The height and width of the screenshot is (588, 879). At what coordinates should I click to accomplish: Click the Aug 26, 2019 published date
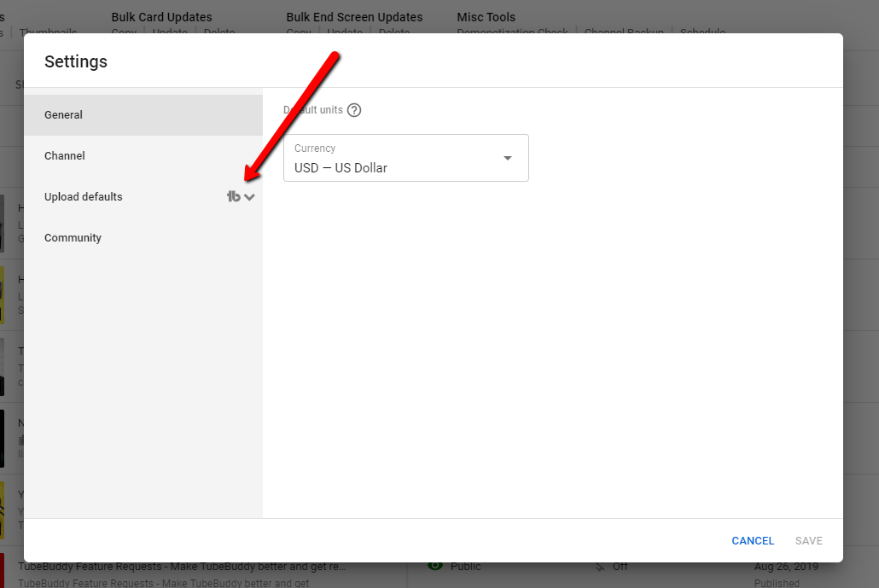coord(786,567)
